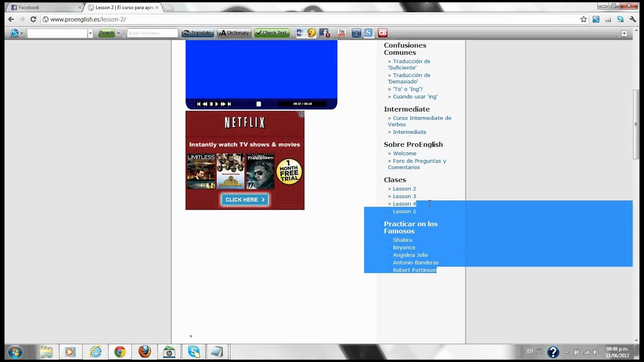Image resolution: width=644 pixels, height=362 pixels.
Task: Open the toolbar logo menu icon
Action: (15, 33)
